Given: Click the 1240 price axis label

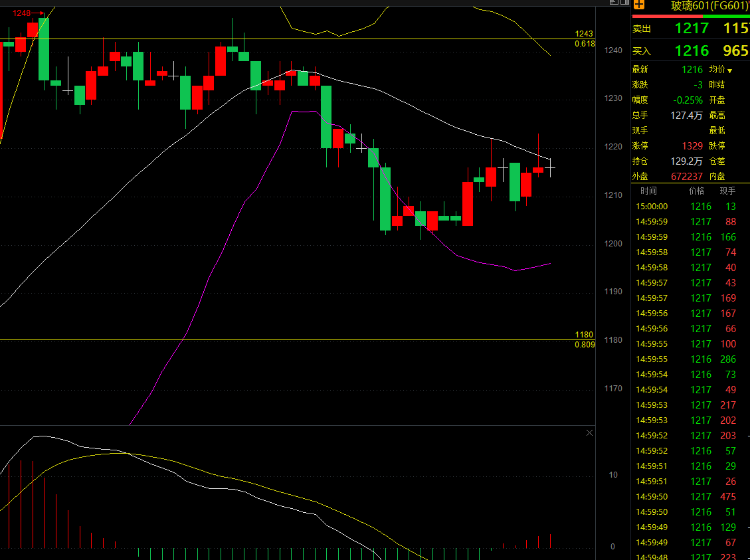Looking at the screenshot, I should [x=613, y=50].
